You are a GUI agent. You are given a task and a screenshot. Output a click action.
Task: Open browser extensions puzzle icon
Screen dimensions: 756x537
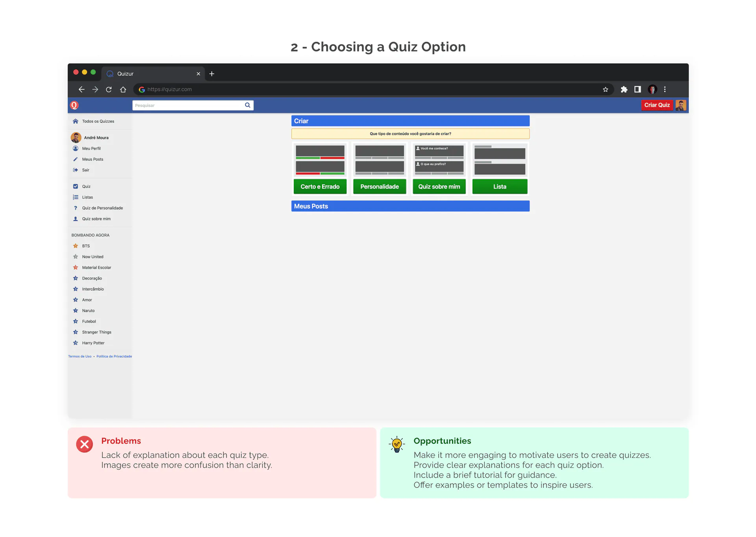(x=624, y=89)
